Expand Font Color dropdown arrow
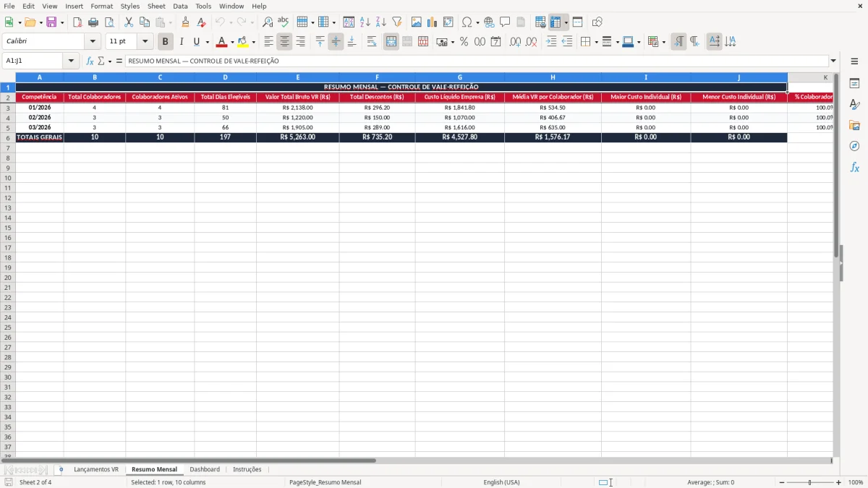The width and height of the screenshot is (868, 488). (232, 42)
